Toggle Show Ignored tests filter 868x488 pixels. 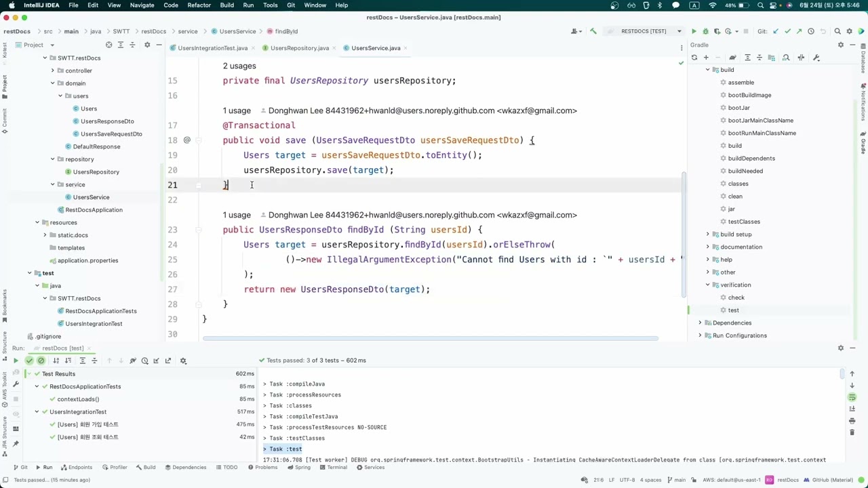tap(41, 361)
